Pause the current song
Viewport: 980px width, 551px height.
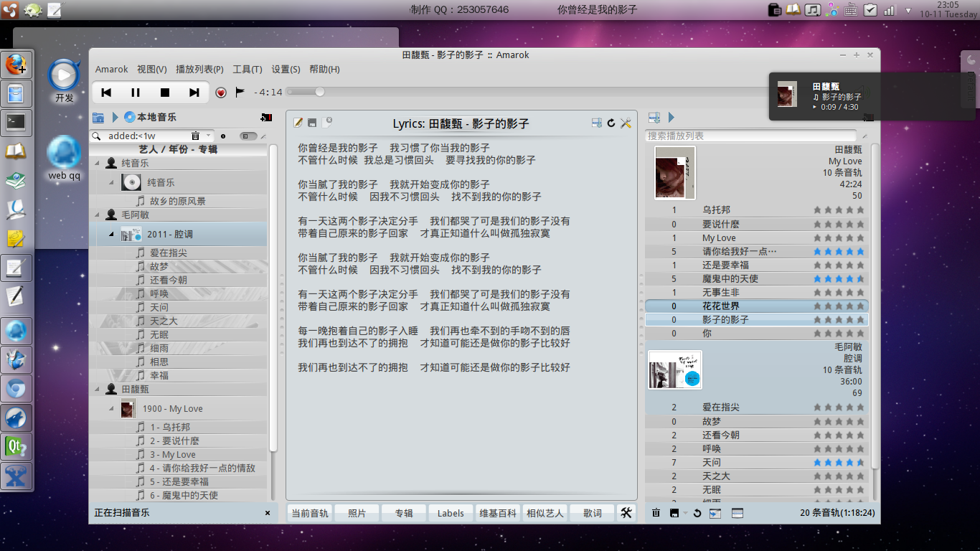(136, 93)
